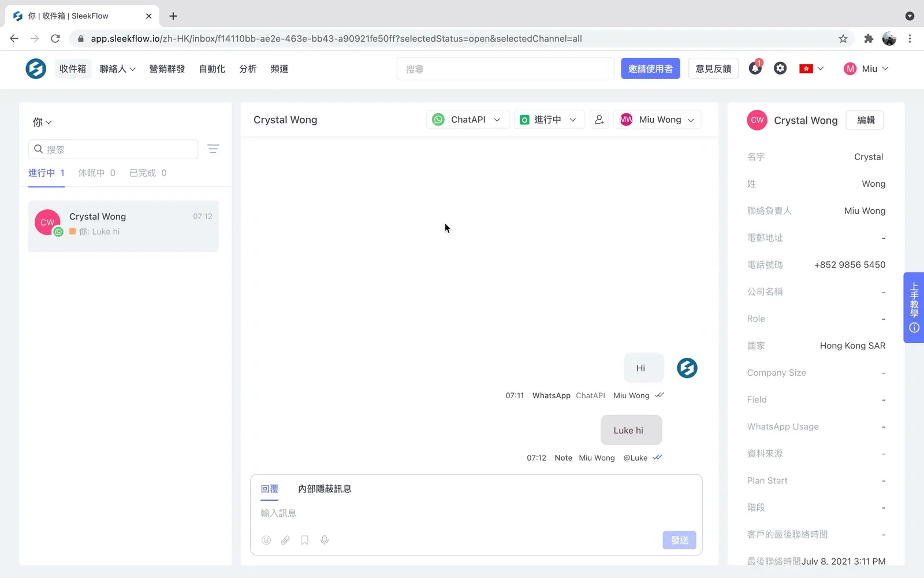Record a voice message with microphone icon
The height and width of the screenshot is (578, 924).
(325, 540)
